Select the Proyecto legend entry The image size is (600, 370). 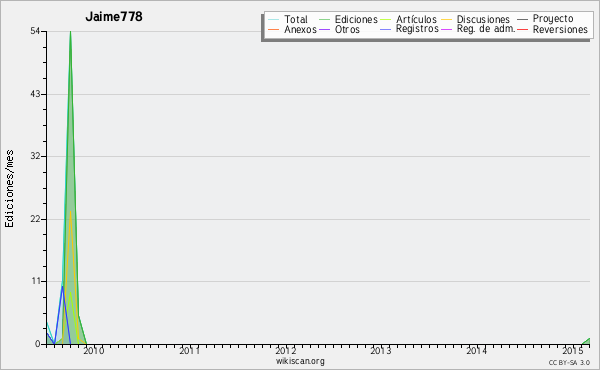(x=553, y=19)
